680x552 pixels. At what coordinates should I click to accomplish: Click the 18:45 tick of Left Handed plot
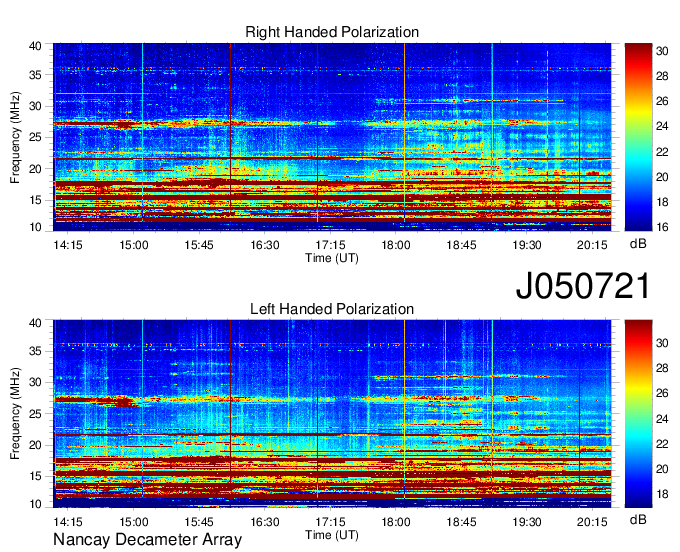(461, 522)
